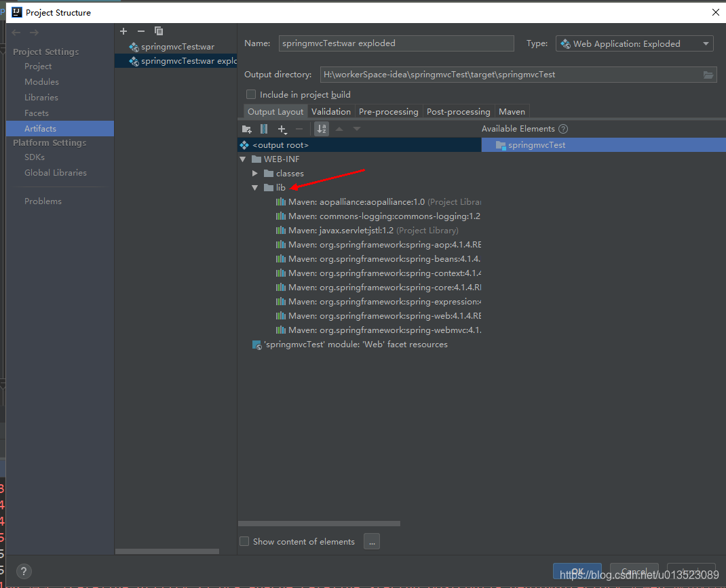Click the Cancel button
This screenshot has width=726, height=588.
coord(634,571)
